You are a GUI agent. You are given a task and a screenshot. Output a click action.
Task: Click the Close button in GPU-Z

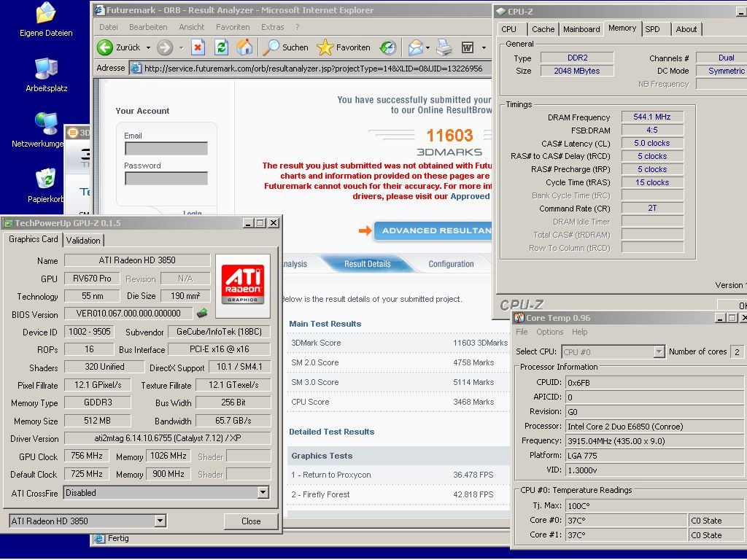pos(251,521)
